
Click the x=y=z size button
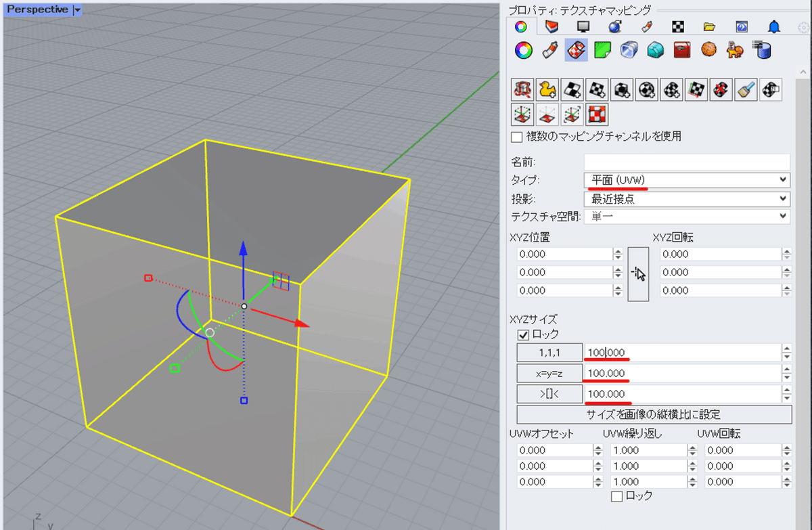549,373
